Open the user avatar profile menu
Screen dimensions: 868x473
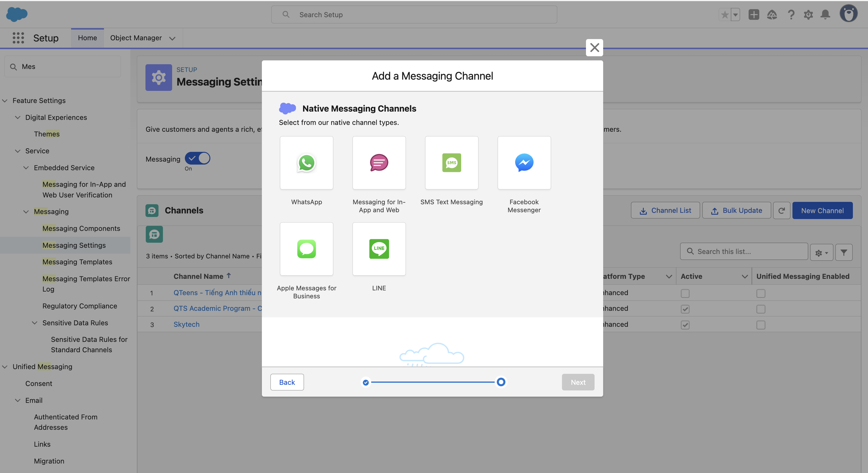848,14
